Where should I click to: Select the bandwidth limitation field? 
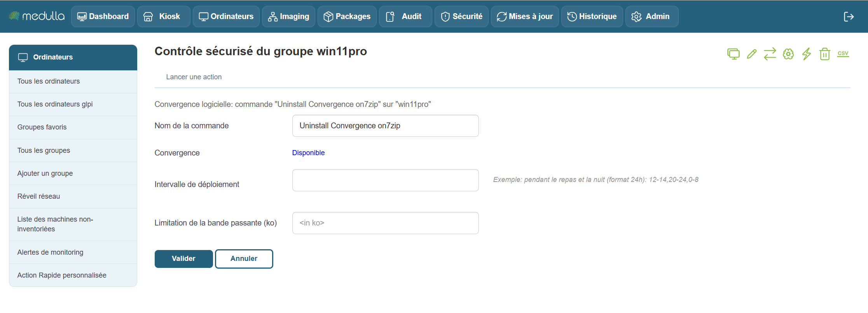pos(385,223)
